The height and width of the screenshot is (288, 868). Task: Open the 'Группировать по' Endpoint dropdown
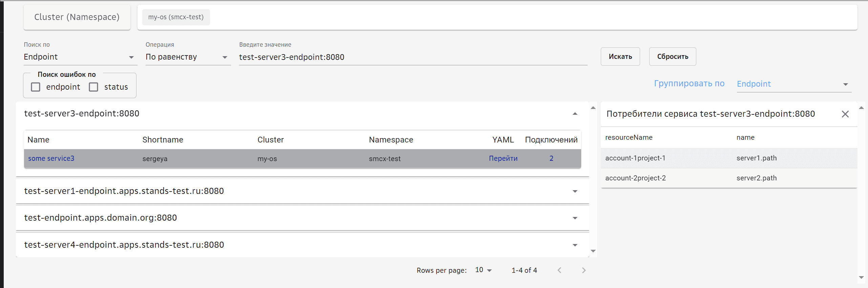[x=793, y=84]
